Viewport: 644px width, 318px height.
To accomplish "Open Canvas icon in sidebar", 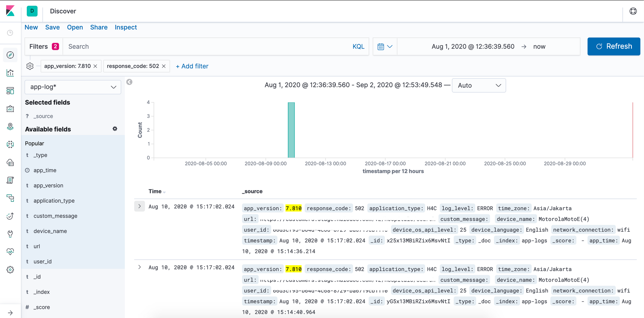I will [x=10, y=109].
